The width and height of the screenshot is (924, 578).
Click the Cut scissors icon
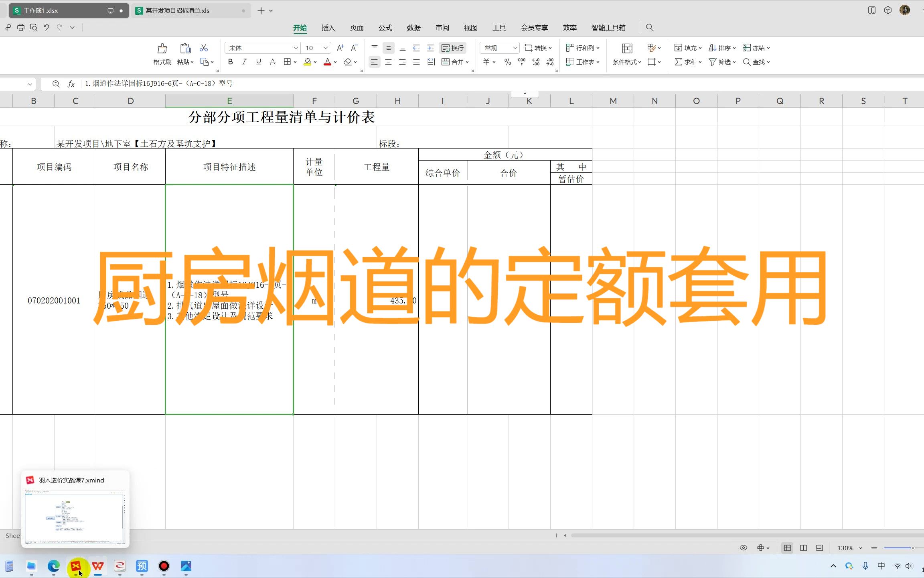click(204, 48)
